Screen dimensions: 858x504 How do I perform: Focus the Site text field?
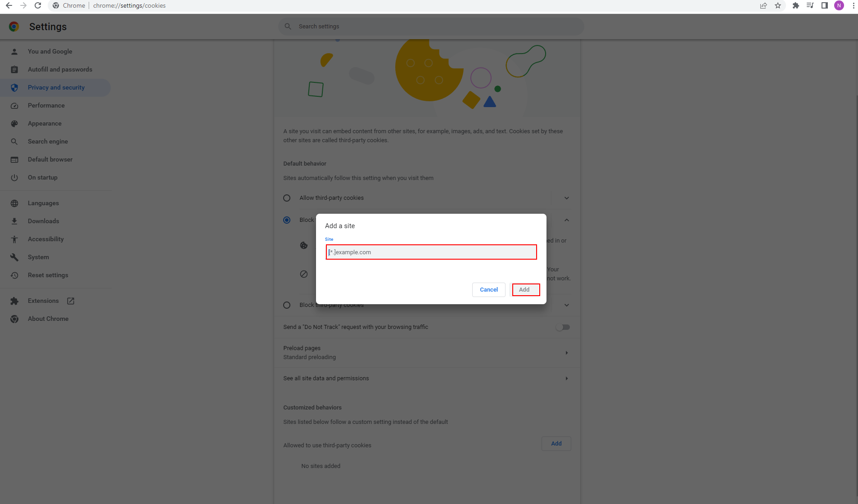(x=431, y=252)
